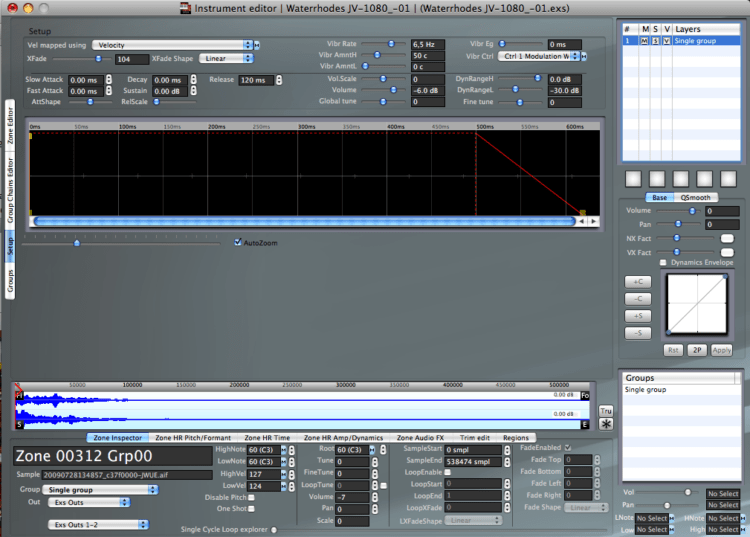
Task: Switch to Zone HR Amp/Dynamics tab
Action: pos(343,438)
